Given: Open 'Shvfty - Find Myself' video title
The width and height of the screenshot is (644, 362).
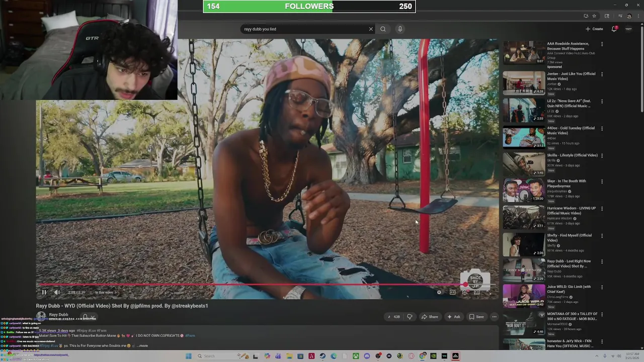Looking at the screenshot, I should (x=569, y=238).
